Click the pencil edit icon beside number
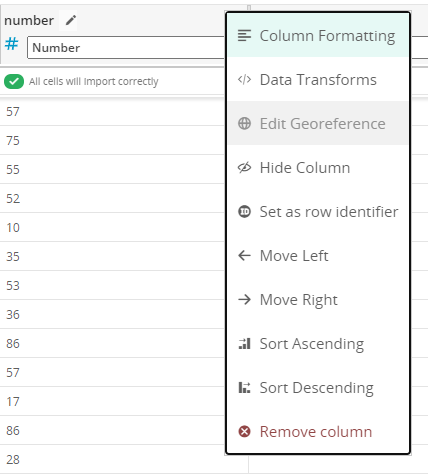Screen dimensions: 428x474 coord(71,21)
